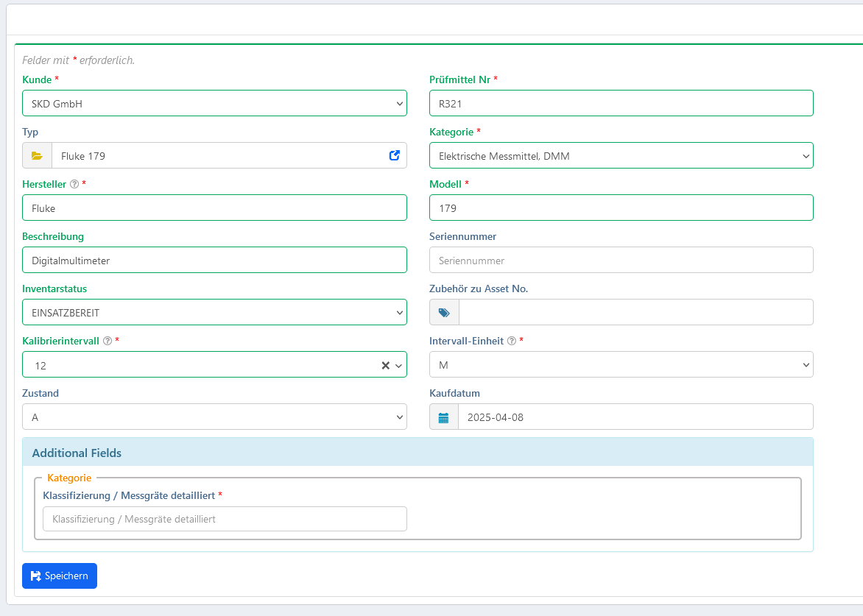The image size is (863, 616).
Task: Click the help icon next to Kalibrierintervall
Action: click(108, 341)
